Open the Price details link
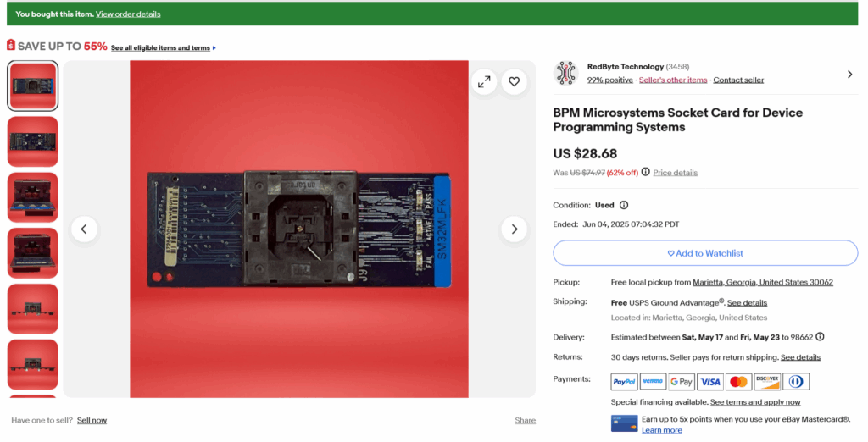This screenshot has height=442, width=868. (676, 173)
